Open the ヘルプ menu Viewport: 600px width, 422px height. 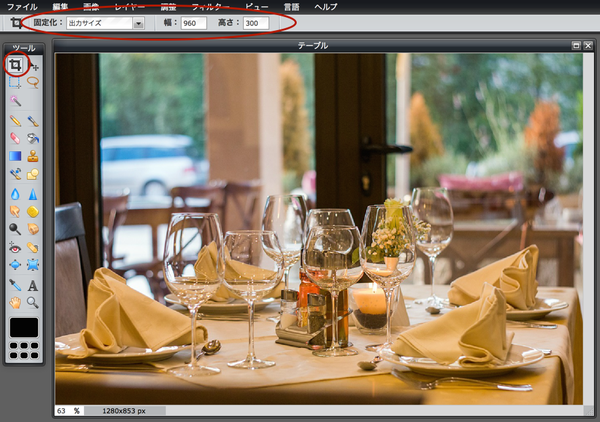(x=326, y=7)
